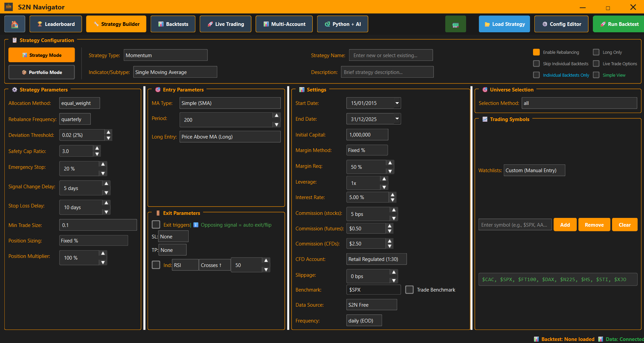
Task: Decrease the Signal Change Delay down arrow
Action: 106,193
